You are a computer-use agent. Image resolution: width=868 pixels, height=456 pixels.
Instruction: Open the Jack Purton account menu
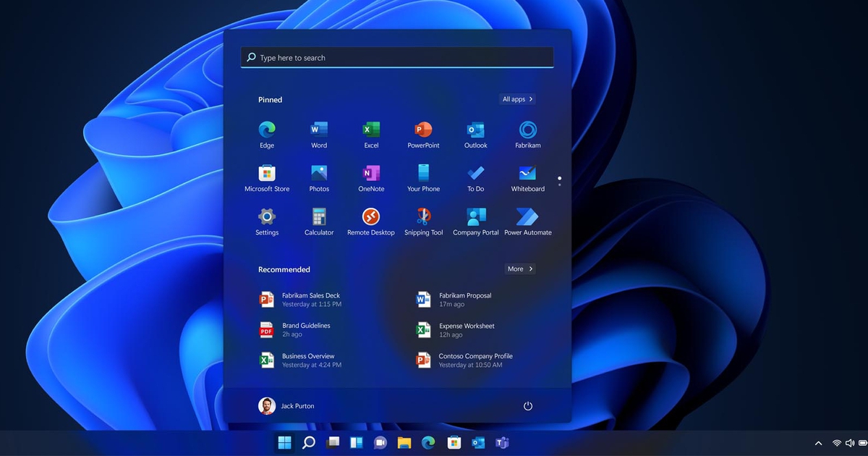[x=286, y=406]
